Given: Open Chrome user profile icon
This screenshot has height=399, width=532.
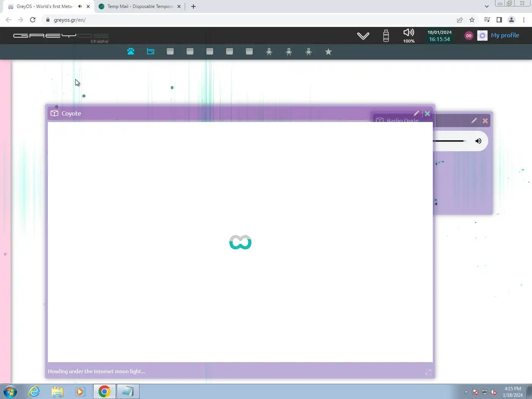Looking at the screenshot, I should (x=511, y=20).
